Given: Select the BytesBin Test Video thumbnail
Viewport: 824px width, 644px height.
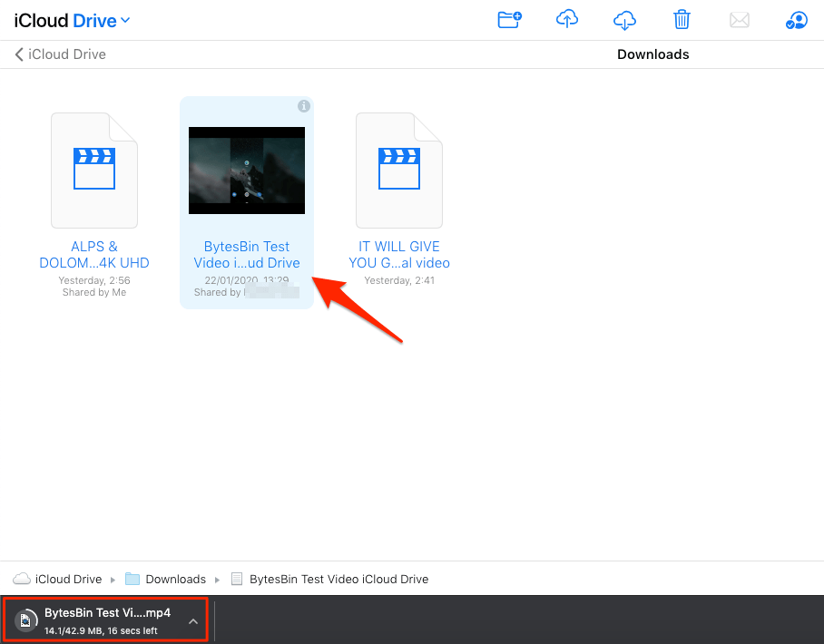Looking at the screenshot, I should click(247, 171).
